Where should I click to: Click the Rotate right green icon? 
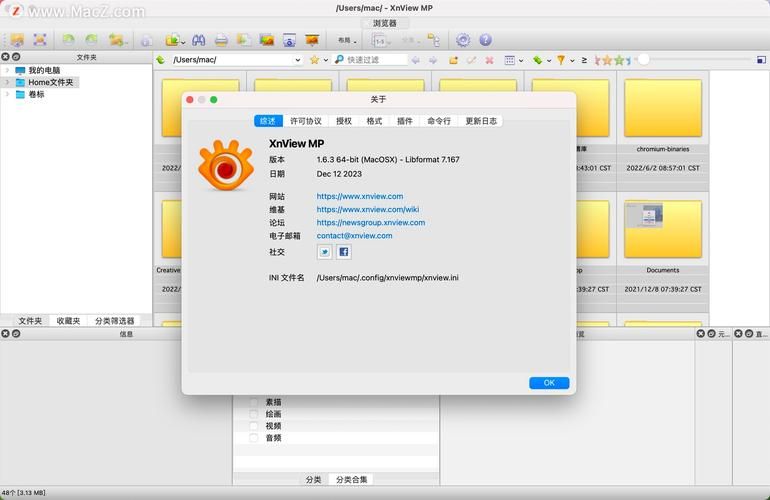tap(91, 40)
